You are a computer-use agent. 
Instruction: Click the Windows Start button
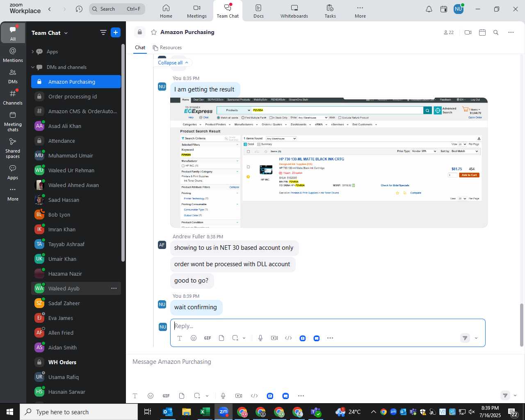10,412
